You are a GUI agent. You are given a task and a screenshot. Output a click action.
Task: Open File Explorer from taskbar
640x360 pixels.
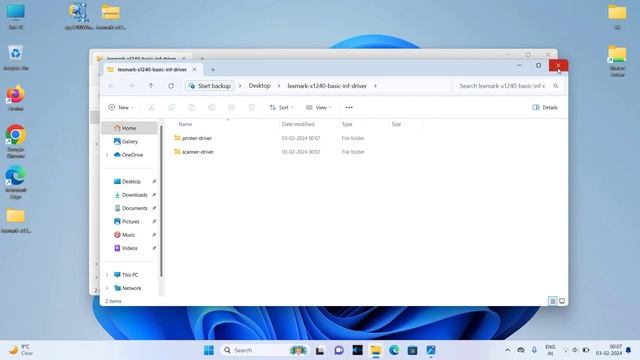[x=376, y=350]
